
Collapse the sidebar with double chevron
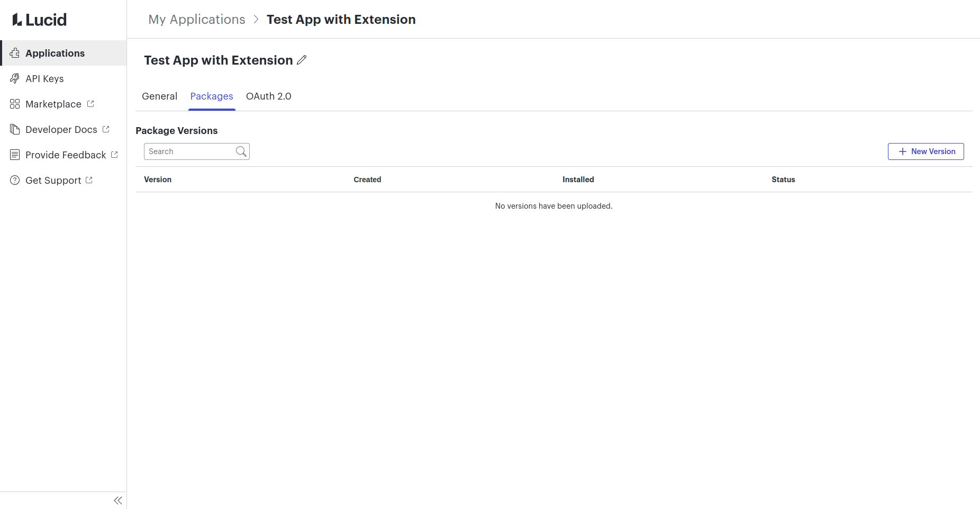click(118, 501)
